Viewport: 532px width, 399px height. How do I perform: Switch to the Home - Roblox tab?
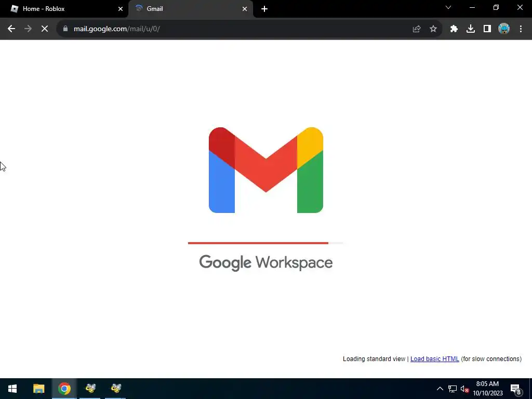coord(64,9)
